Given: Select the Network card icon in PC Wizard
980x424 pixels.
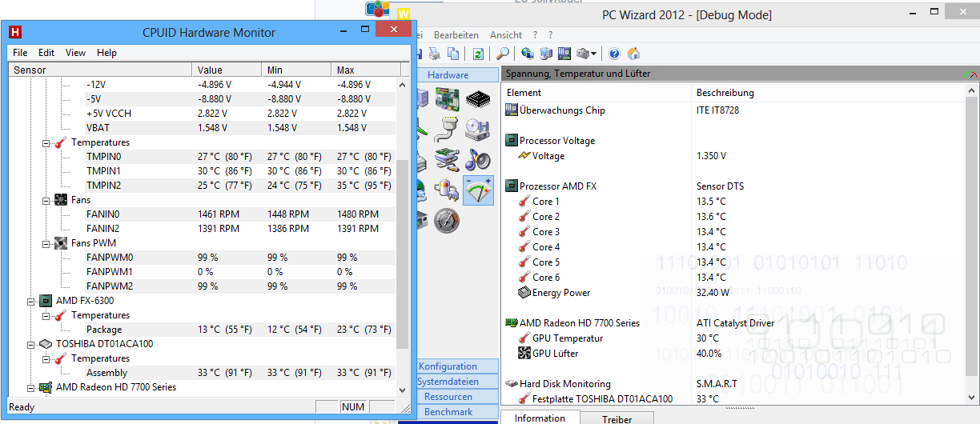Looking at the screenshot, I should (447, 160).
